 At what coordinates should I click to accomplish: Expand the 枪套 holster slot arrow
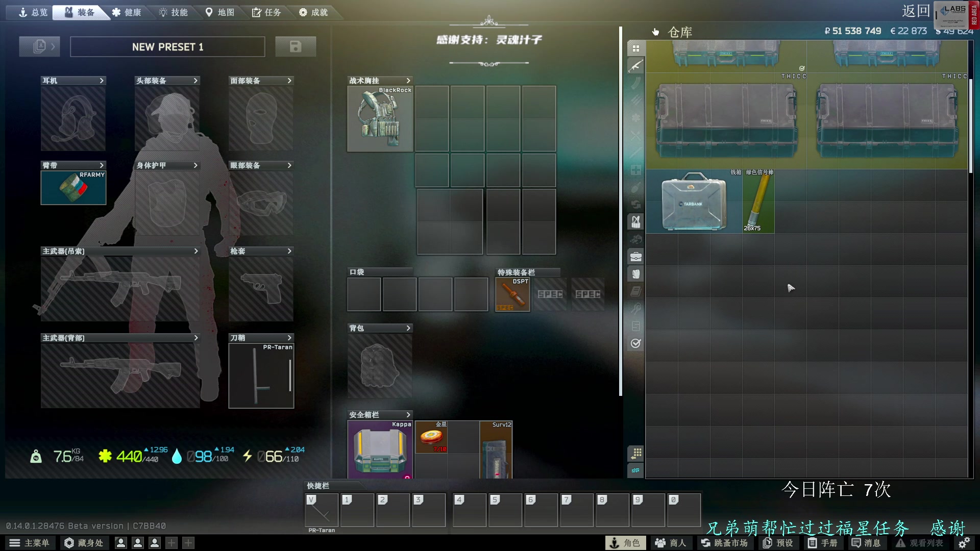click(x=289, y=251)
